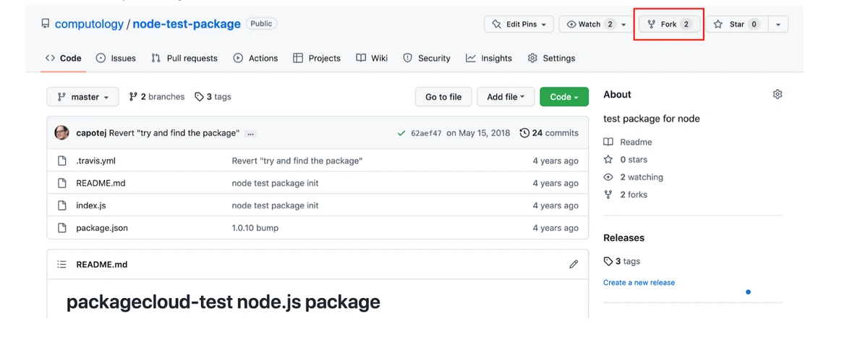Click the commit date May 15, 2018

click(478, 133)
